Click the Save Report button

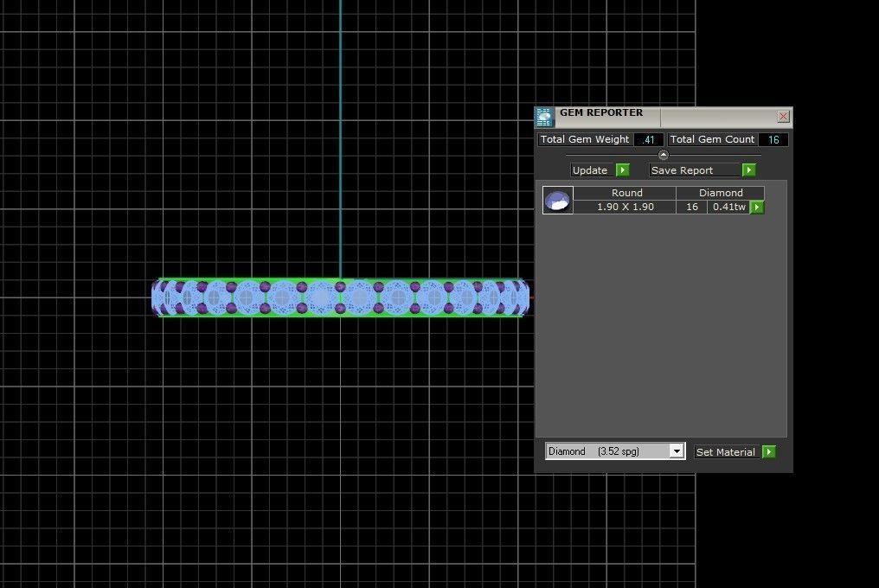695,169
